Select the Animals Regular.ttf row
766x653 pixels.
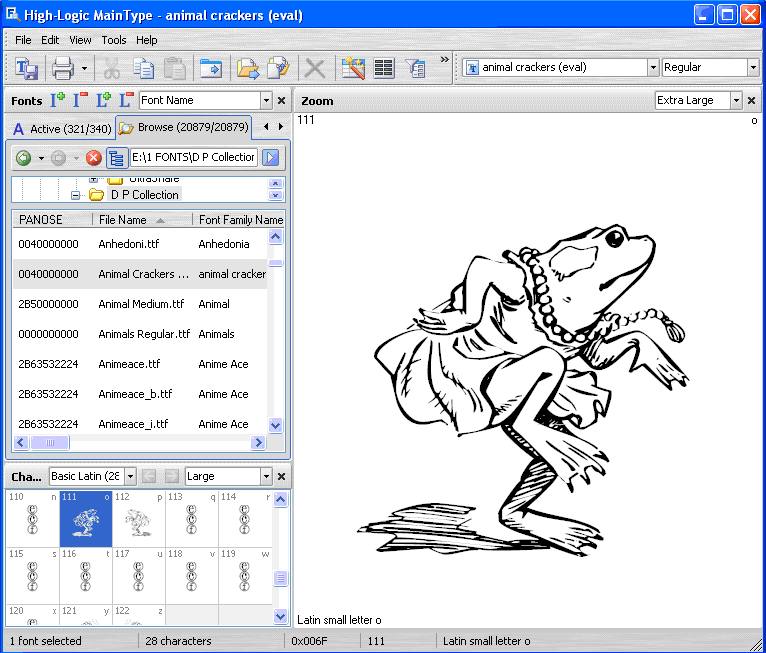(140, 334)
